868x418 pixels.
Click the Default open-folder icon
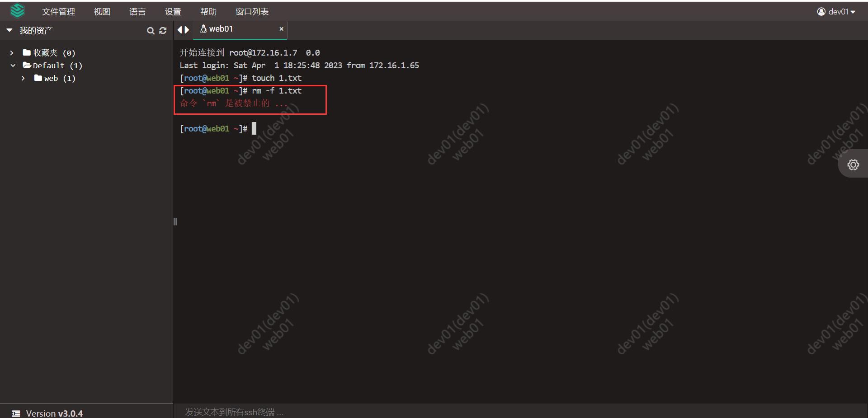27,65
